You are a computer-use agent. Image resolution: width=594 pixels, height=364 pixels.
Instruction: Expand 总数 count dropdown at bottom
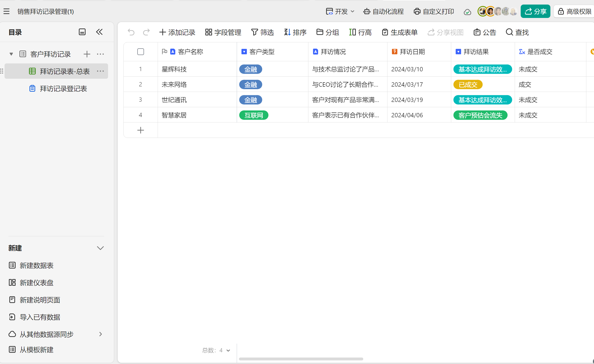228,350
